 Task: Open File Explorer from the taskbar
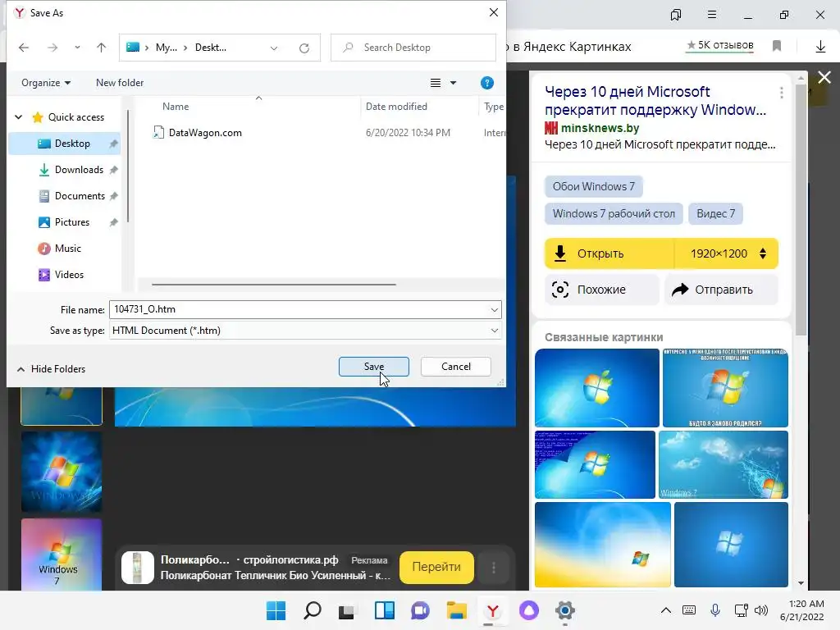coord(456,610)
